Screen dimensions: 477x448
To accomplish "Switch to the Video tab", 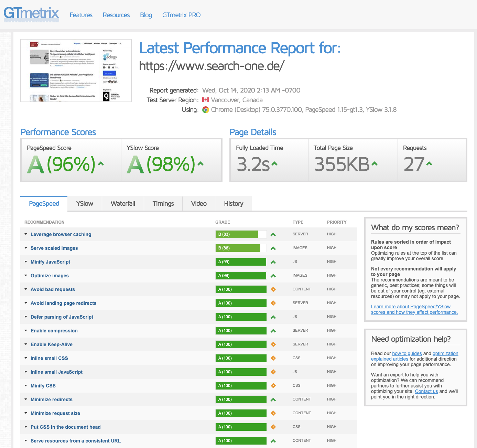I will (x=199, y=203).
